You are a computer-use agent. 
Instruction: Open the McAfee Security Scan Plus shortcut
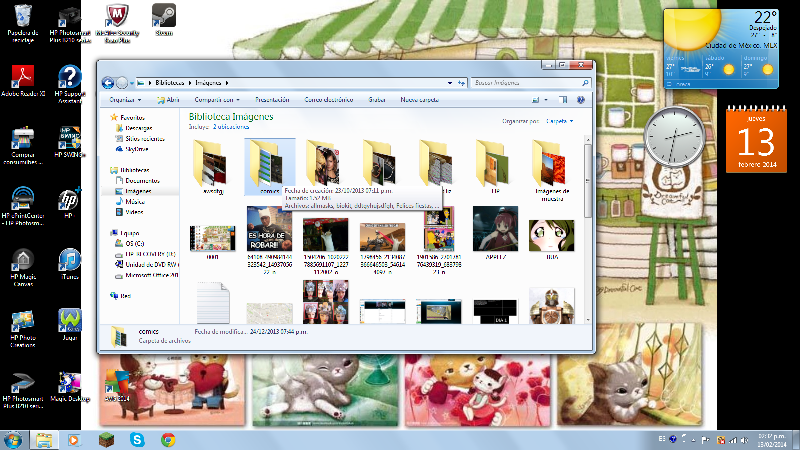click(x=117, y=23)
